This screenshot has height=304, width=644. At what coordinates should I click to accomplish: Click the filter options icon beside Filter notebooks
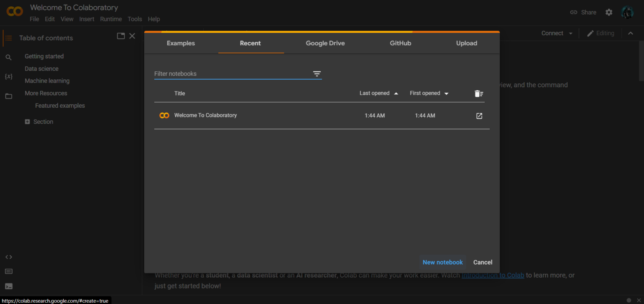click(x=317, y=74)
